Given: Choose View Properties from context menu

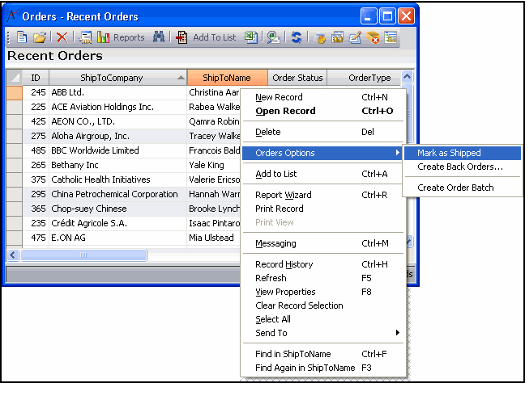Looking at the screenshot, I should [323, 292].
